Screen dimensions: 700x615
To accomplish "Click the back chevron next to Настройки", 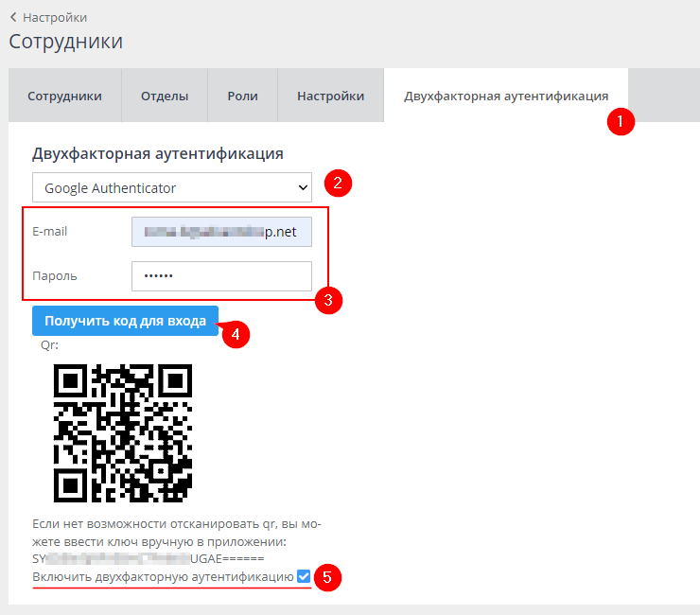I will click(x=13, y=17).
